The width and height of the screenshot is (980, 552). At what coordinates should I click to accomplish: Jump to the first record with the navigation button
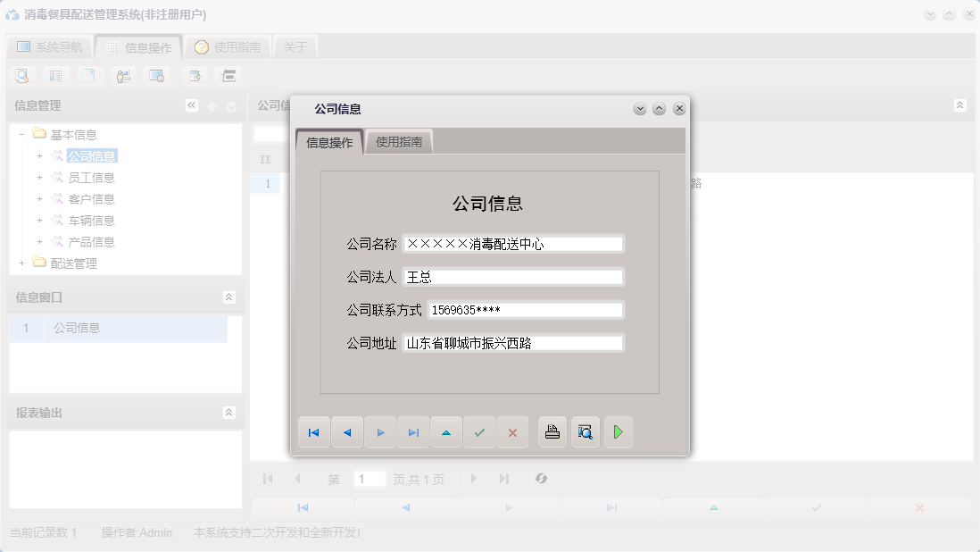point(314,431)
